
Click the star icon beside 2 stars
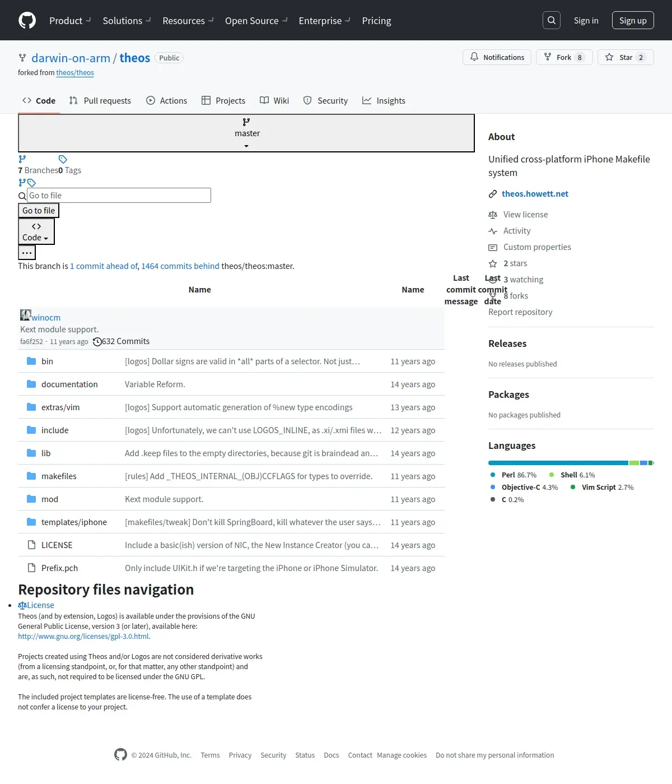[493, 263]
